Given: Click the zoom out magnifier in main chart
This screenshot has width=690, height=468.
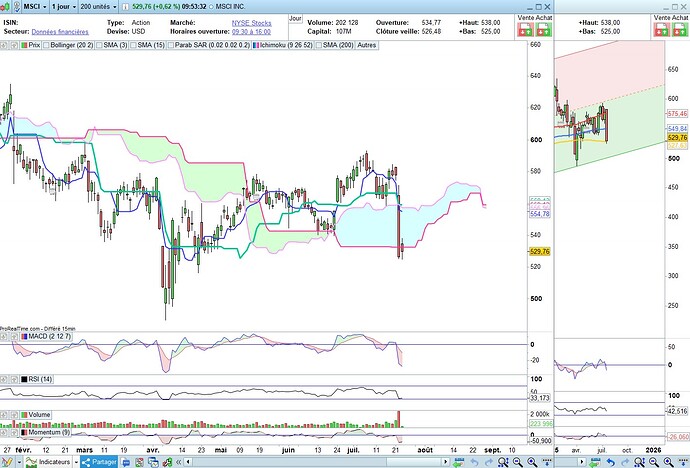Looking at the screenshot, I should (x=518, y=462).
